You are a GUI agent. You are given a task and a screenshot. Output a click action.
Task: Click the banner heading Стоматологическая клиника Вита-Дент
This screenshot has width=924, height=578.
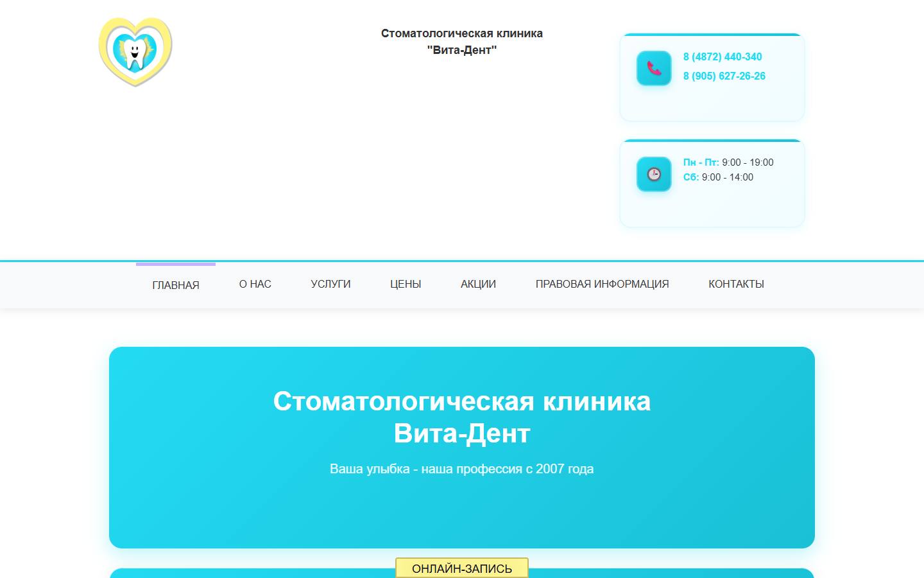[x=462, y=417]
